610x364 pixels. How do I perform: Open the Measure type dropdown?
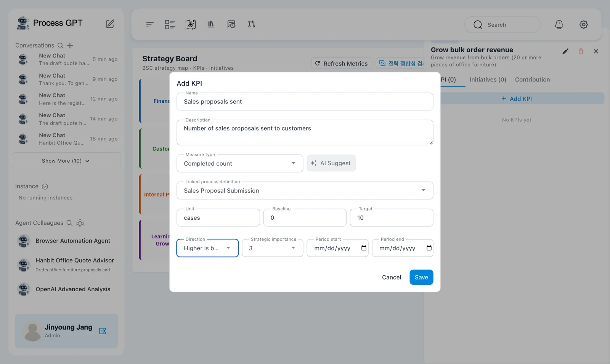tap(240, 163)
